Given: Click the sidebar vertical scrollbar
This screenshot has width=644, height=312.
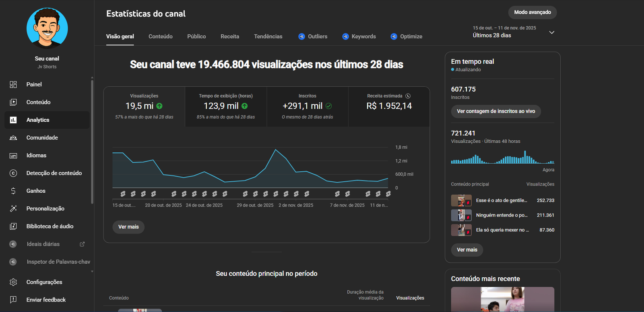Looking at the screenshot, I should coord(92,141).
